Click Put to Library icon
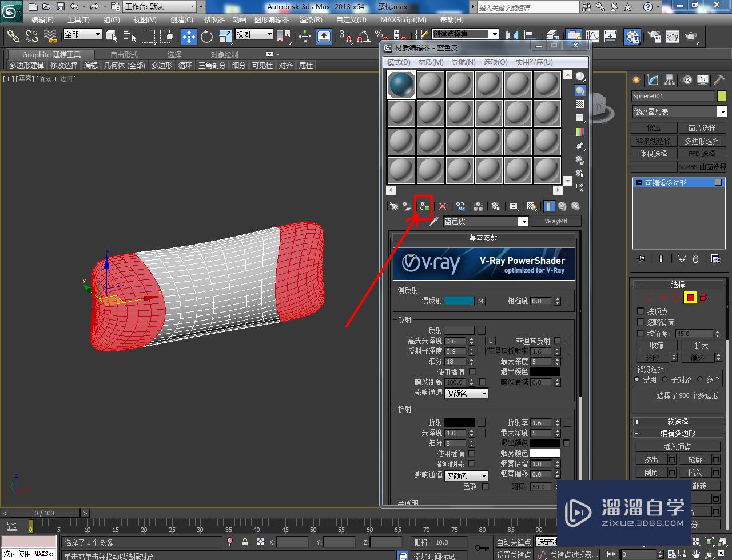Screen dimensions: 732x560 496,206
